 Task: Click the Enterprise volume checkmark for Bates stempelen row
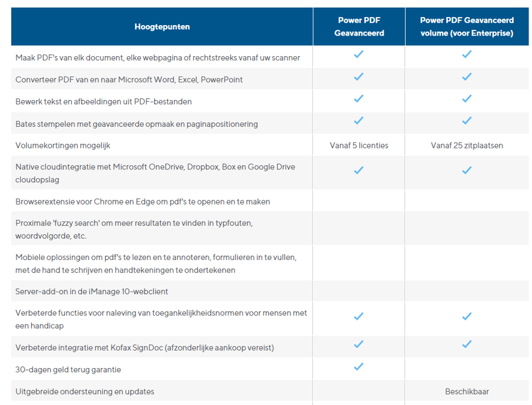pos(467,121)
